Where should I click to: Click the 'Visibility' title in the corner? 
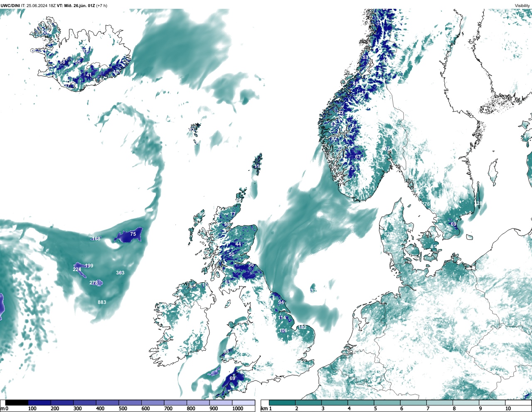point(522,6)
